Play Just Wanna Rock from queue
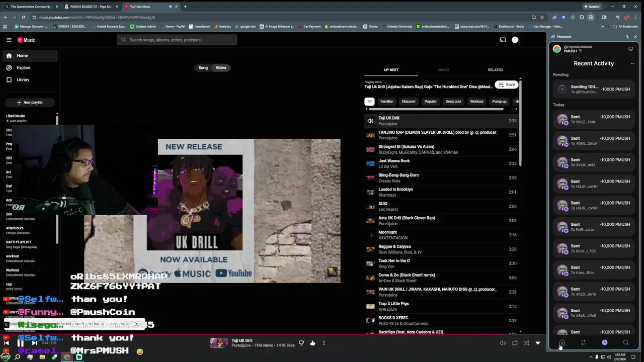644x362 pixels. pos(442,163)
